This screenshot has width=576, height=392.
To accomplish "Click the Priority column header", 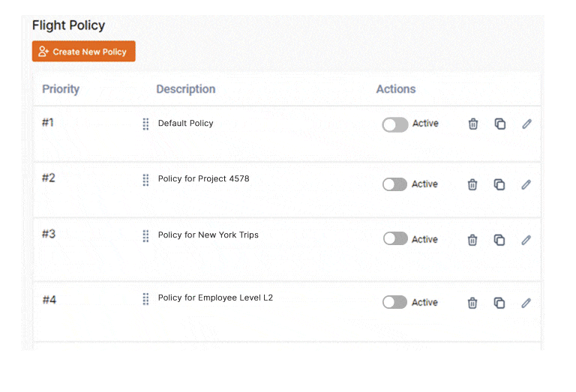I will pos(61,89).
